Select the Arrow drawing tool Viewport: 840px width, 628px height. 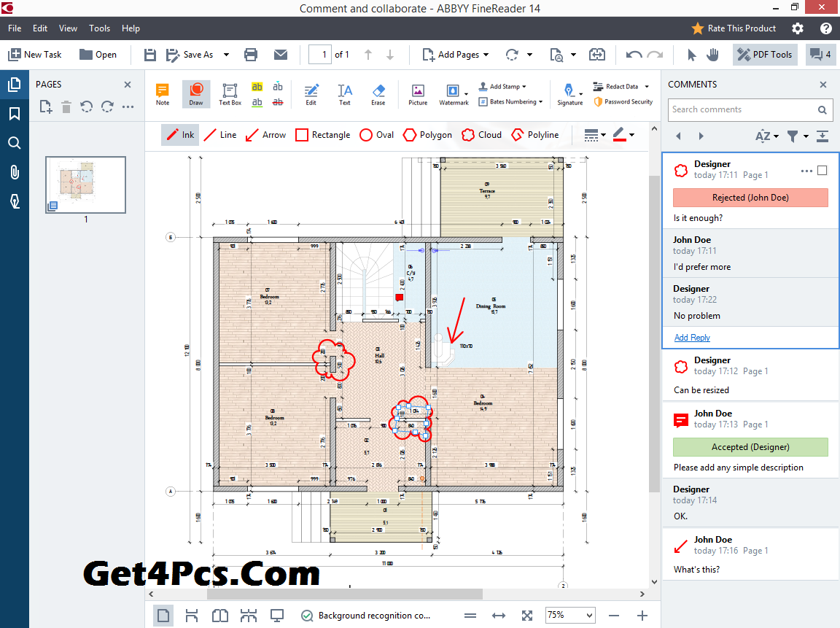265,135
